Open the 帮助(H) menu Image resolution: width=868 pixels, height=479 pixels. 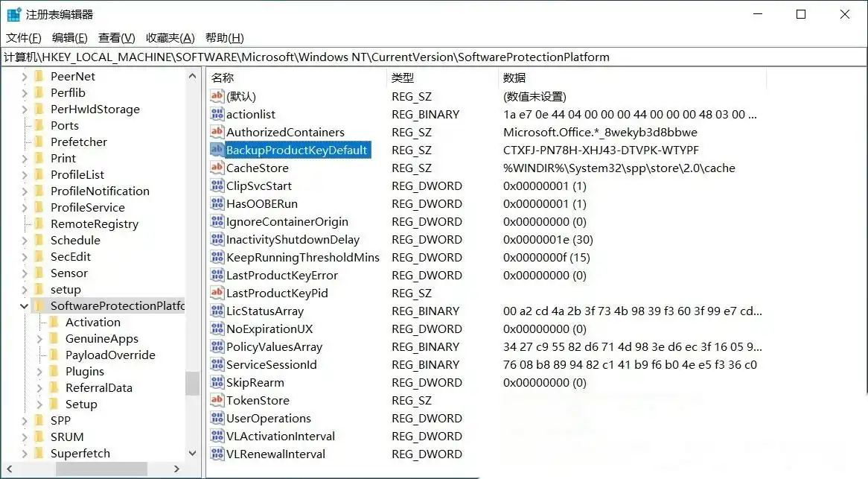(224, 38)
